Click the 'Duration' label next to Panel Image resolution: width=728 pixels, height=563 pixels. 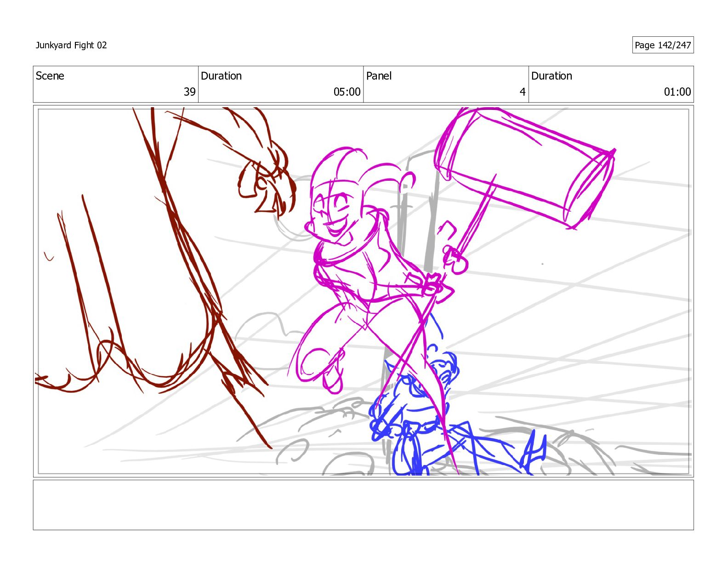552,76
